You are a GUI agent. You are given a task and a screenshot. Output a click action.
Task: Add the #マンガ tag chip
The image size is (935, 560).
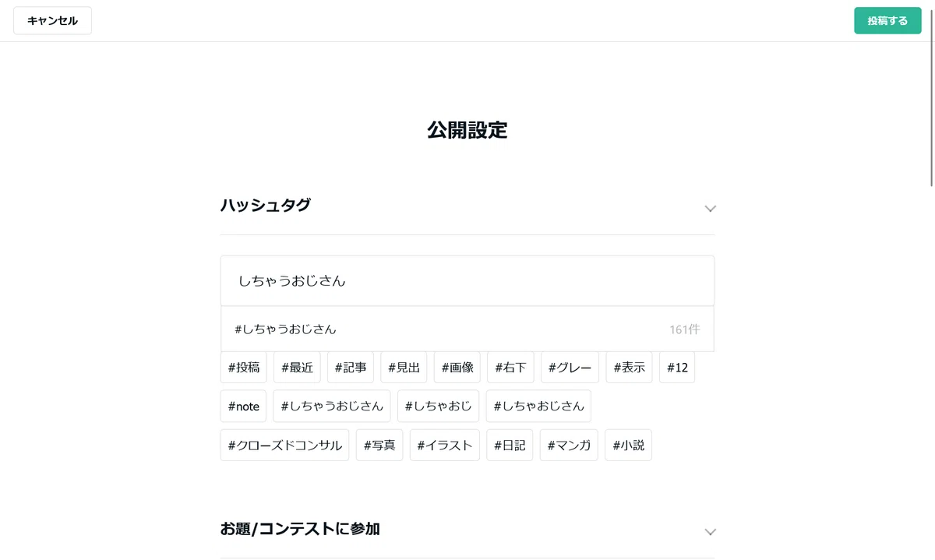569,445
